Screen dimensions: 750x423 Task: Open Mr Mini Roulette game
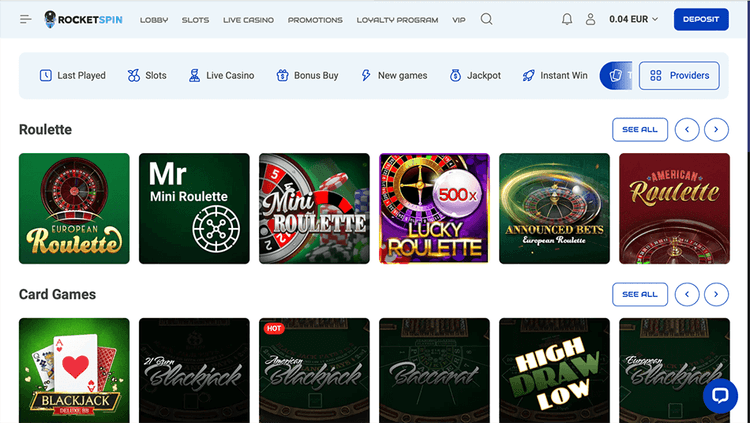coord(194,209)
